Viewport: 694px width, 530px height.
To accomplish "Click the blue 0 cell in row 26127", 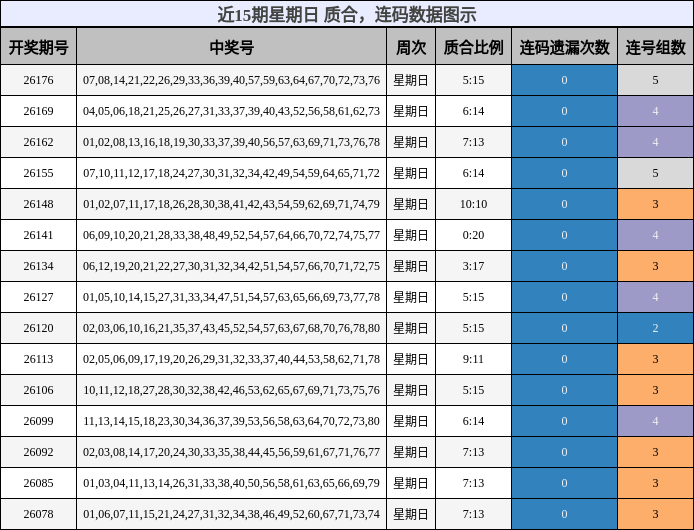I will (x=564, y=297).
